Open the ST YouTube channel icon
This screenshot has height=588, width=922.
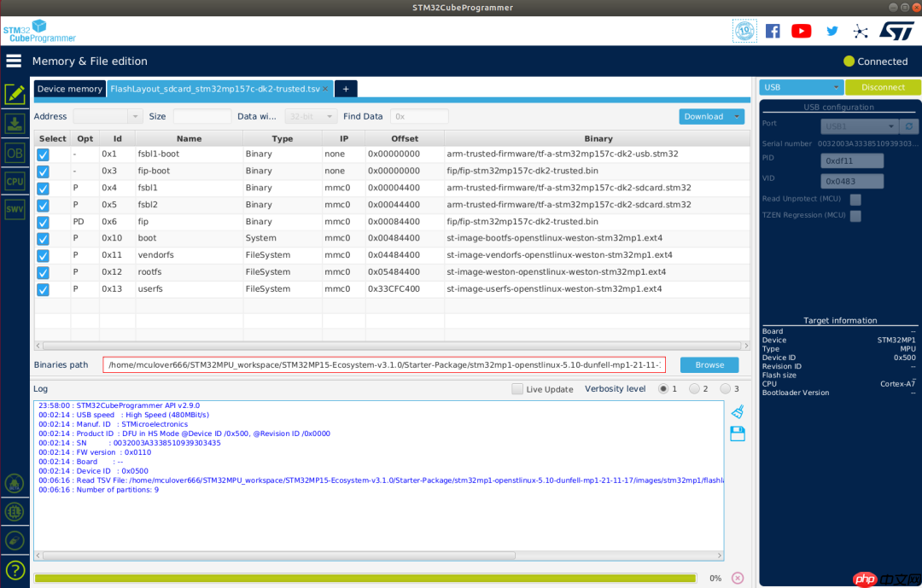[802, 31]
